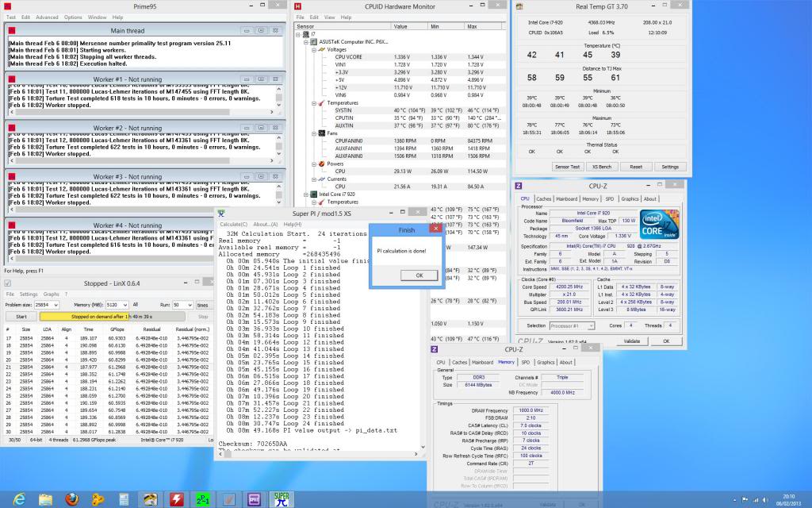Click the GFlops column header in LinX
Viewport: 812px width, 508px height.
(x=117, y=329)
